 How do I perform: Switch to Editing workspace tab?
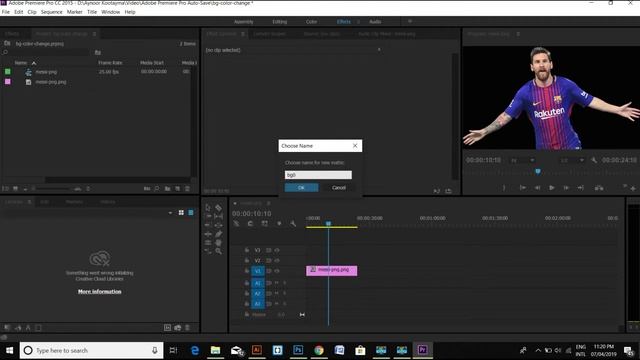(x=280, y=22)
